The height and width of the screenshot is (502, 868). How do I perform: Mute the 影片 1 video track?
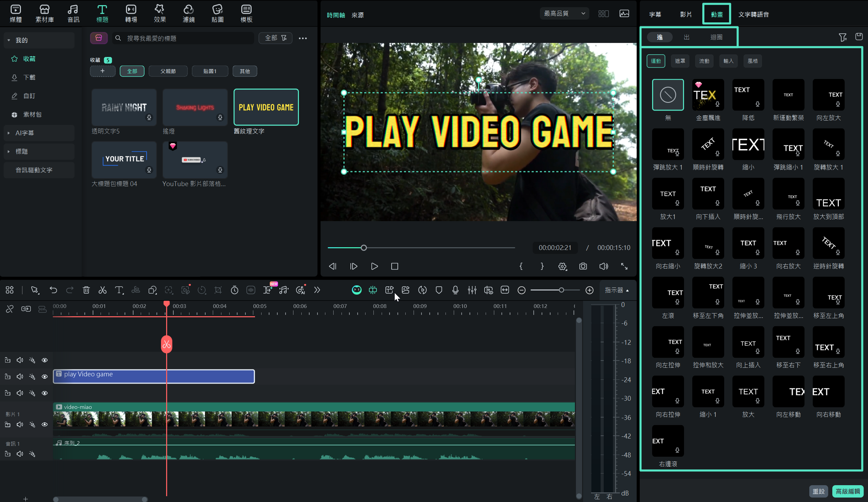click(x=20, y=424)
